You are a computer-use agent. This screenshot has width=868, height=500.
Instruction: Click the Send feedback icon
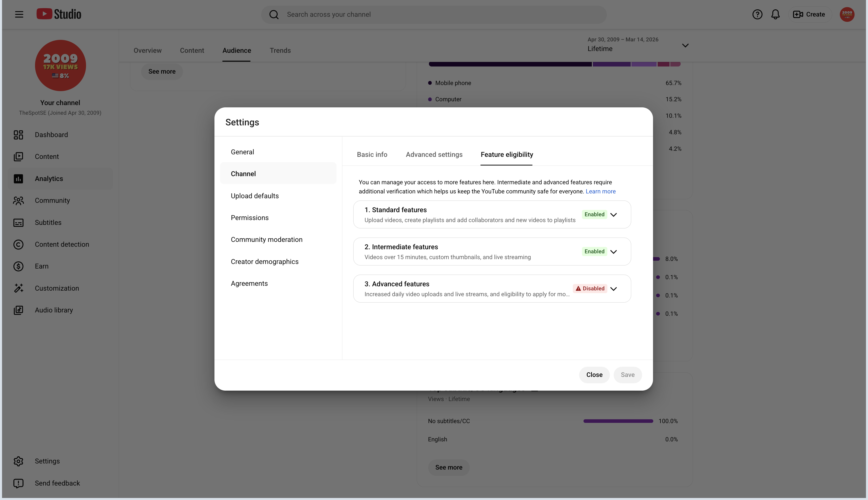tap(18, 483)
